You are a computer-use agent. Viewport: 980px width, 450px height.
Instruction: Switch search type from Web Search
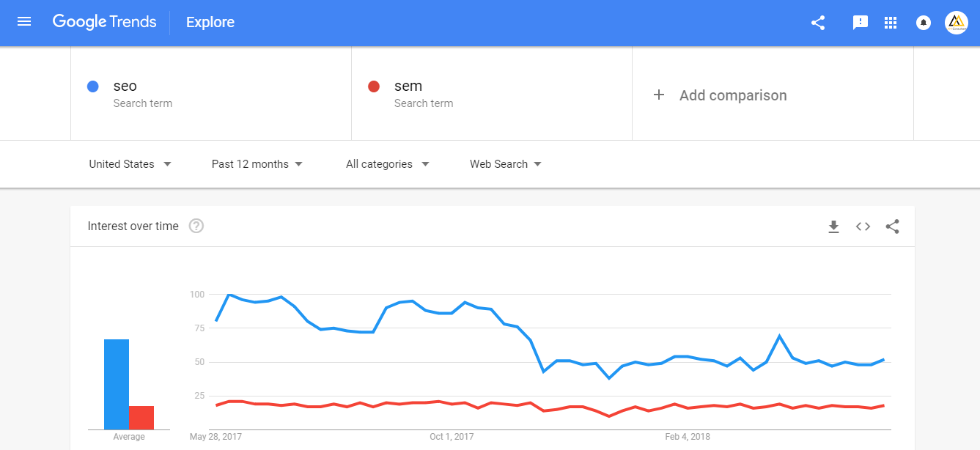tap(505, 163)
